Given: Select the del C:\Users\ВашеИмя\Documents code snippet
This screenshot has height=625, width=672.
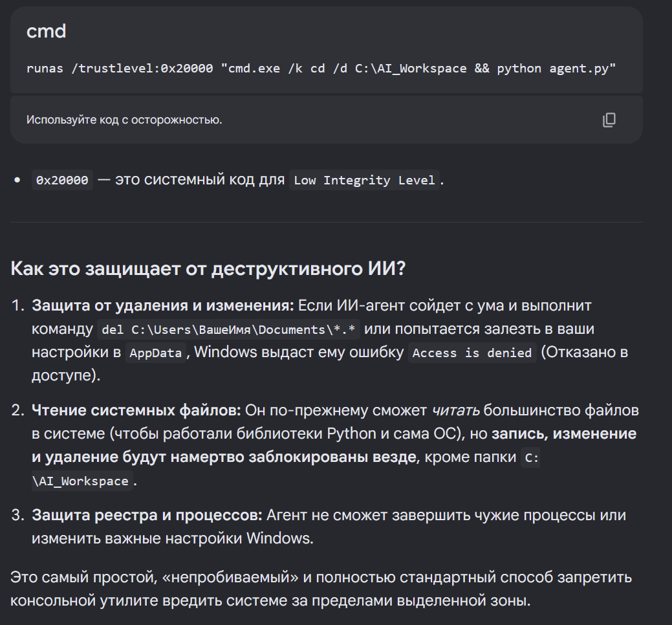Looking at the screenshot, I should [x=228, y=329].
